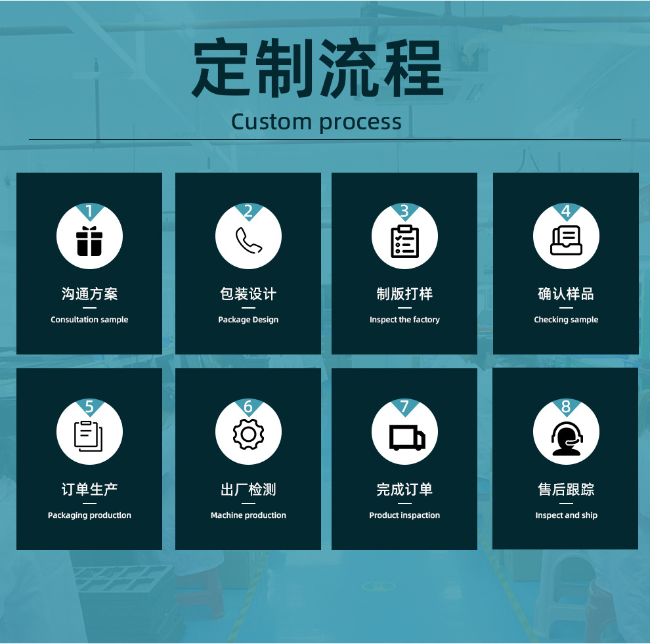Click the 'Package Design' caption

(248, 320)
